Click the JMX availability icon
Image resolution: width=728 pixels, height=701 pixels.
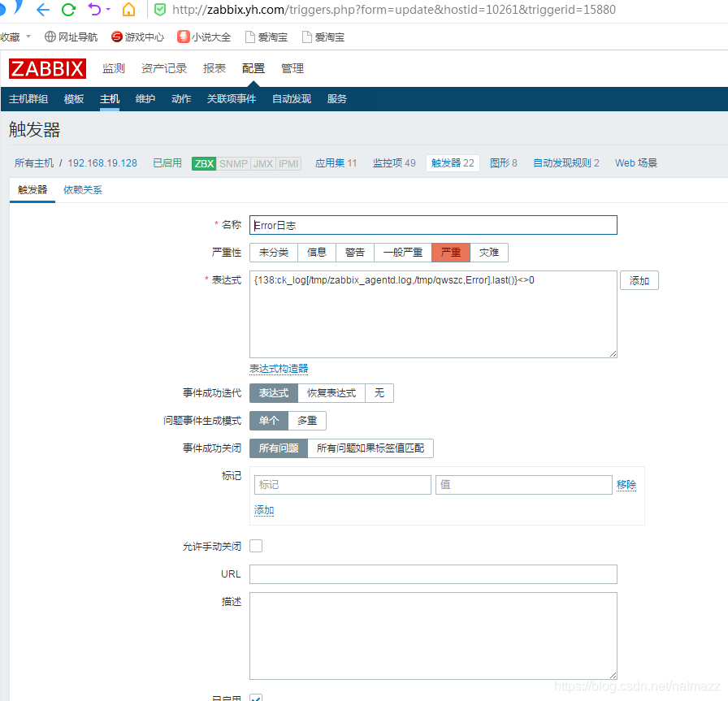(x=262, y=162)
